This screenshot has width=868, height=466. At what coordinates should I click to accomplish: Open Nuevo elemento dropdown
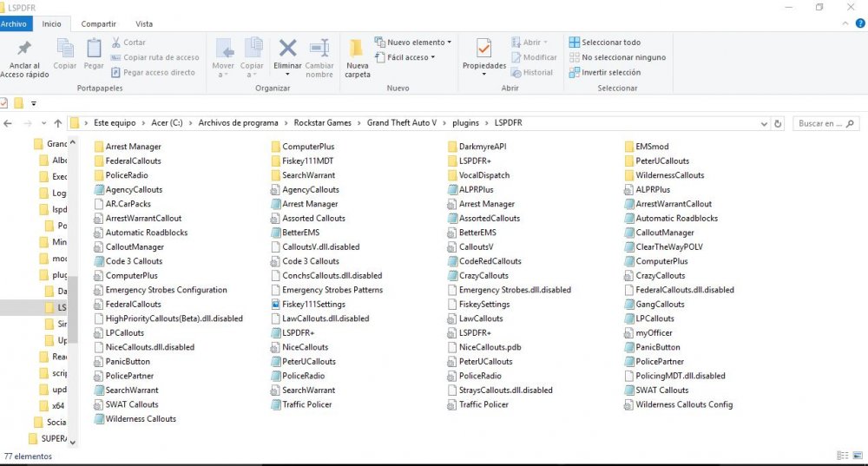(413, 42)
